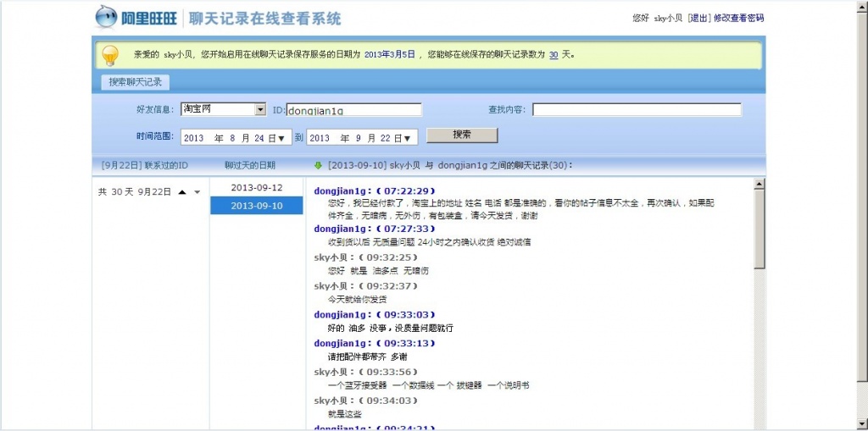Click message 您好 就是 油多点 无暗伤
This screenshot has height=431, width=868.
(378, 271)
